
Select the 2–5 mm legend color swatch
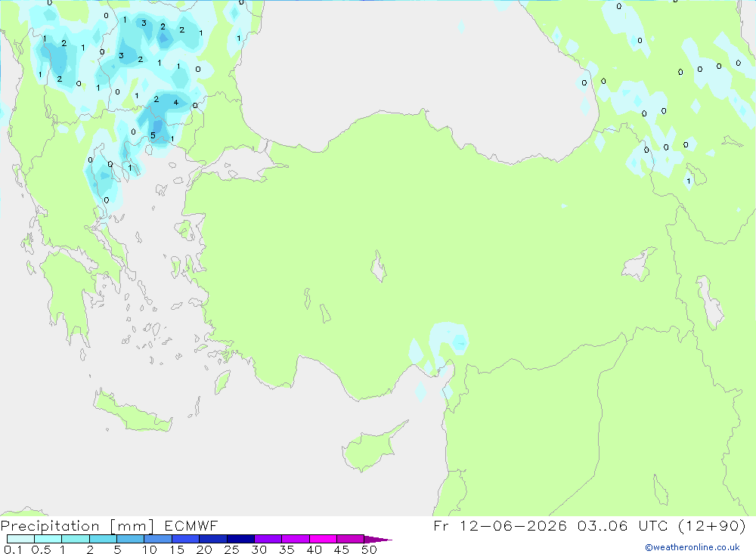(x=103, y=539)
